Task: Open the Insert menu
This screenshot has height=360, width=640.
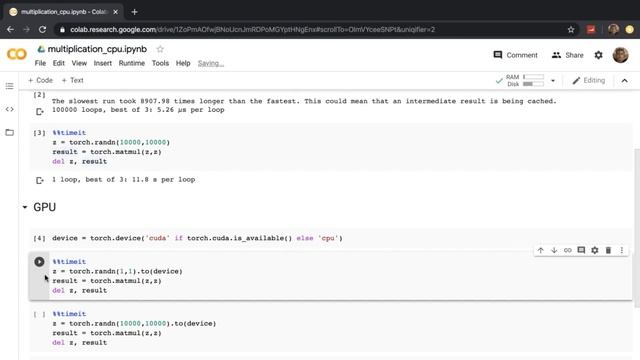Action: (x=102, y=63)
